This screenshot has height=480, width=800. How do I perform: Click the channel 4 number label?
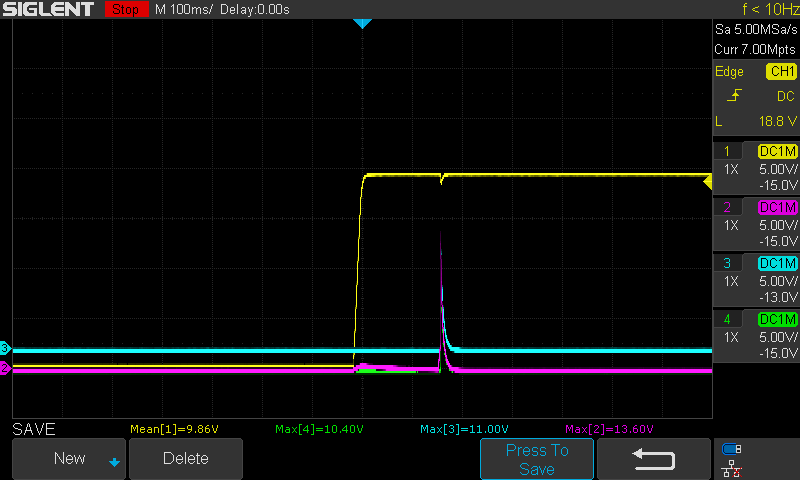pyautogui.click(x=727, y=319)
